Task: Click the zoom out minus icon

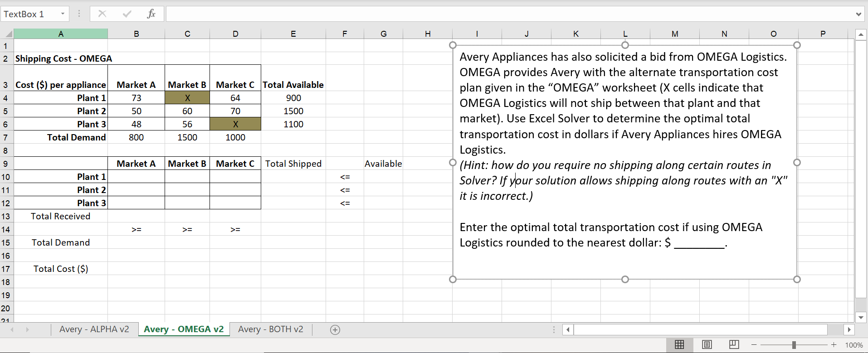Action: click(754, 345)
